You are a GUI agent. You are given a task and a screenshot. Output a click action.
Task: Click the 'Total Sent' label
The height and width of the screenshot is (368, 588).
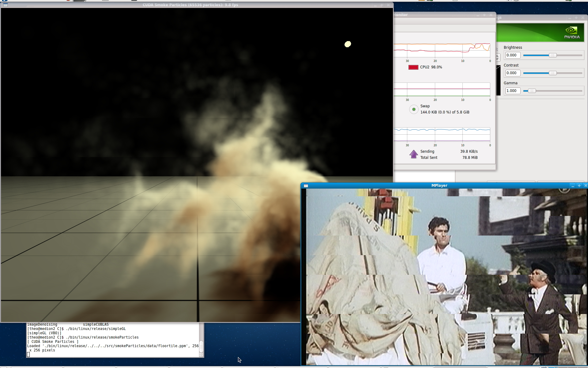[429, 158]
